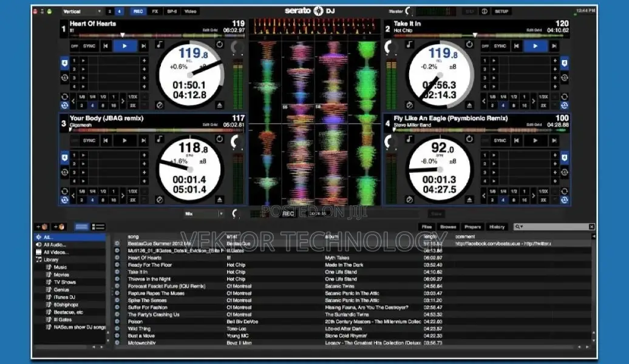Add new smart crate icon

pos(59,227)
